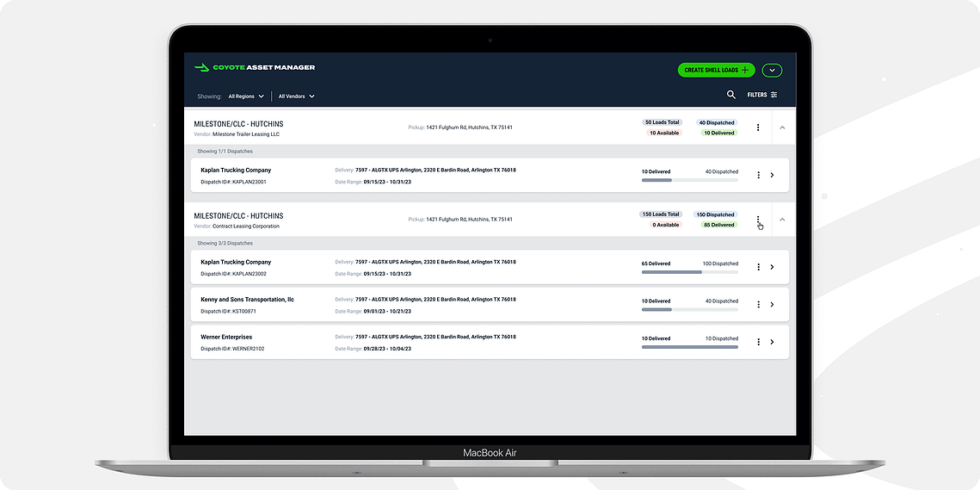Select Kenny and Sons Transportation, llc
This screenshot has width=980, height=490.
pos(247,300)
